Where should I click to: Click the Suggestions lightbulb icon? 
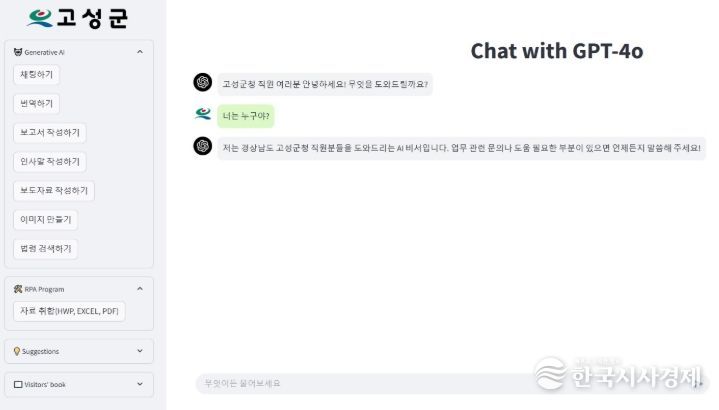click(x=17, y=351)
